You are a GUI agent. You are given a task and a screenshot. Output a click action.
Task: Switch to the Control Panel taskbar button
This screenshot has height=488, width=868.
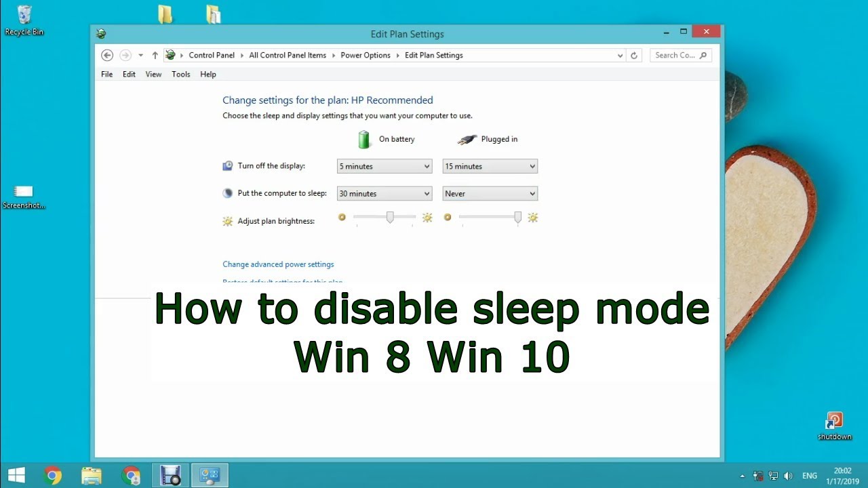210,475
